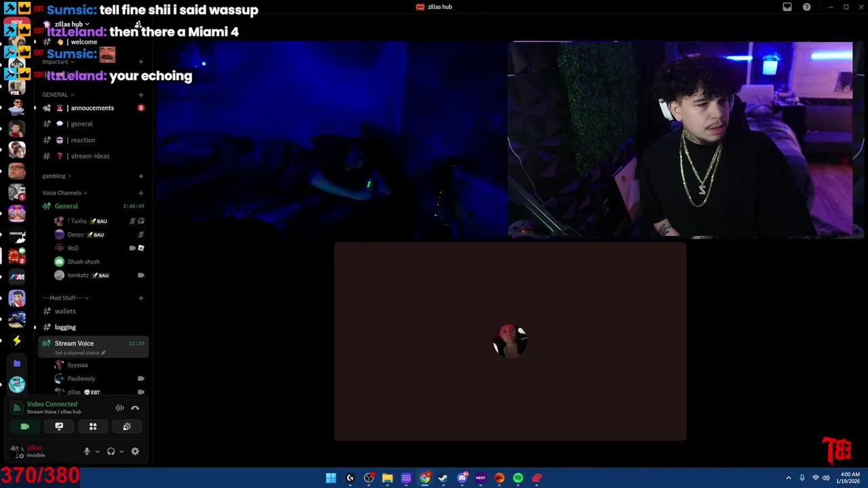
Task: Click the share screen button
Action: [x=59, y=426]
